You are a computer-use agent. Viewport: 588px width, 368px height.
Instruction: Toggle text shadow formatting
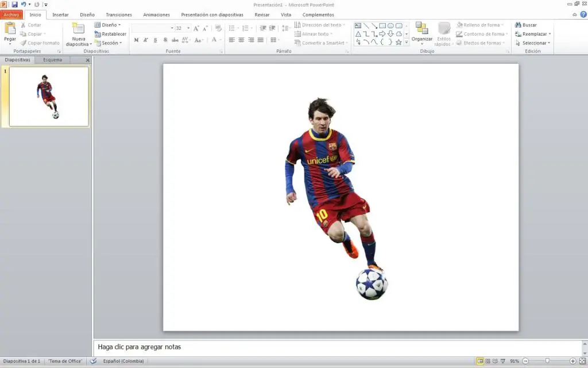(x=165, y=40)
